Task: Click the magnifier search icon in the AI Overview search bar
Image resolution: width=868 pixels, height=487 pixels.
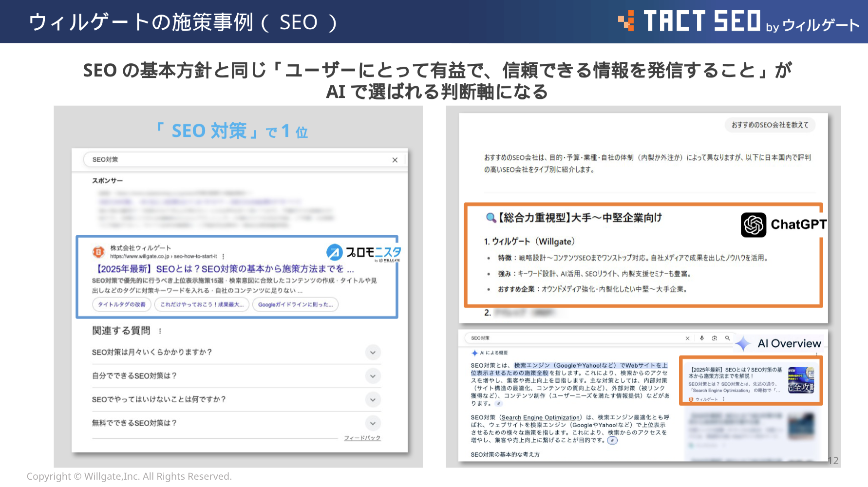Action: coord(727,338)
